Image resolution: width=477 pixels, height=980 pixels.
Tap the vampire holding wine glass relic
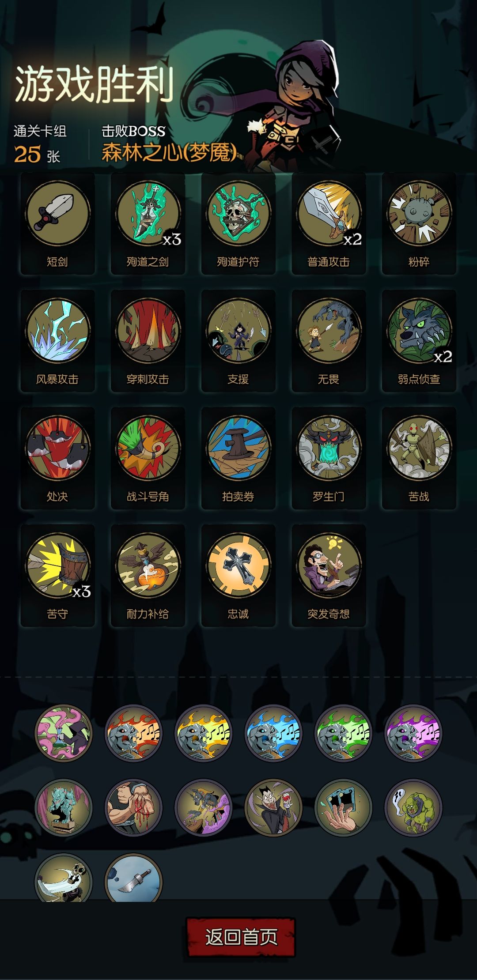[x=273, y=807]
